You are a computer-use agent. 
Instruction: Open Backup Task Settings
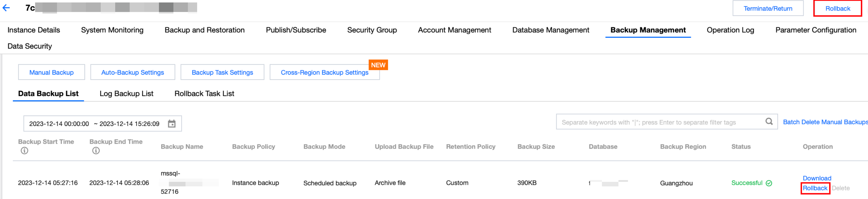[x=222, y=72]
